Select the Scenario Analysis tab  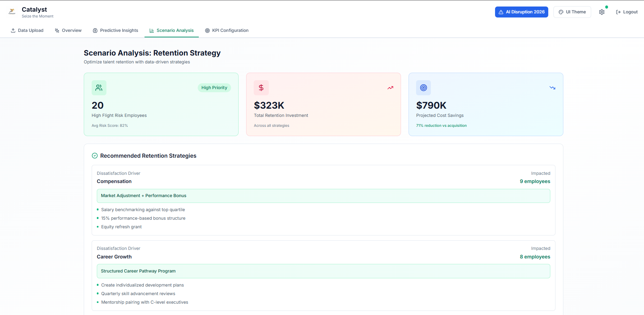click(x=172, y=31)
